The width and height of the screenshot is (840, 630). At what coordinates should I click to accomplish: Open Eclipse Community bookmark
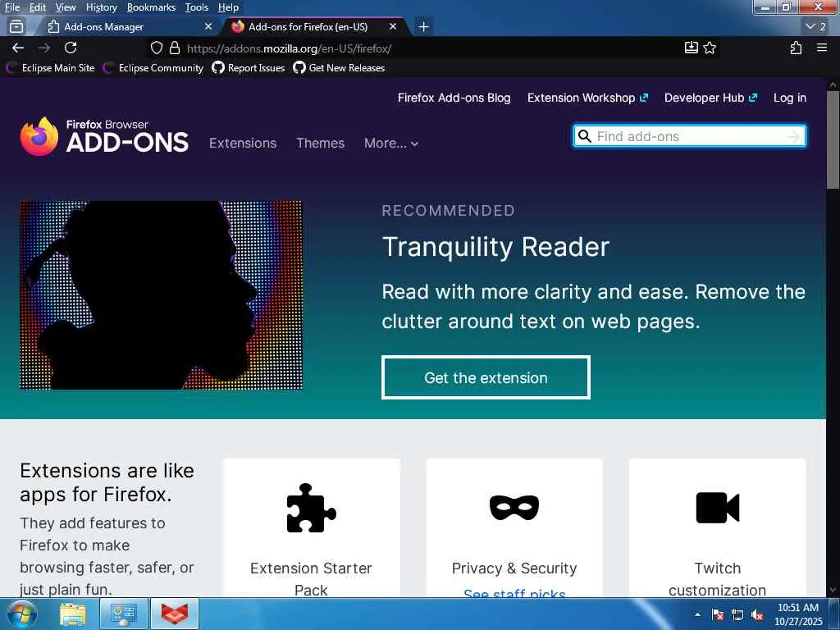153,68
